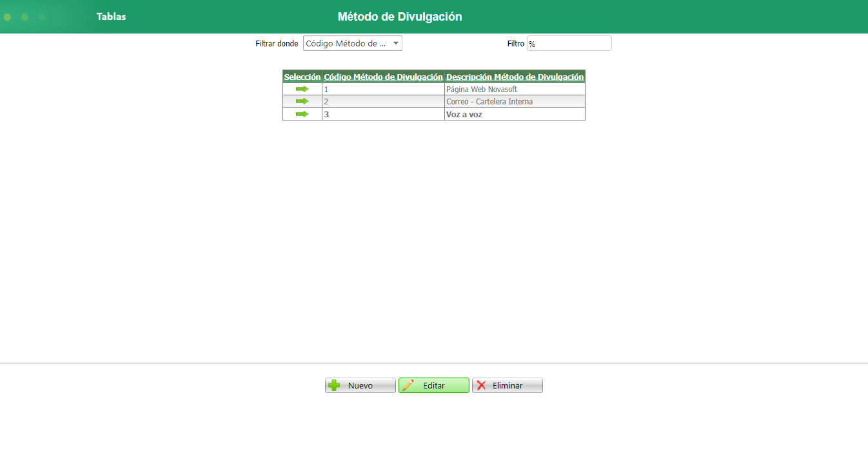The width and height of the screenshot is (868, 460).
Task: Open the Tablas menu
Action: click(112, 17)
